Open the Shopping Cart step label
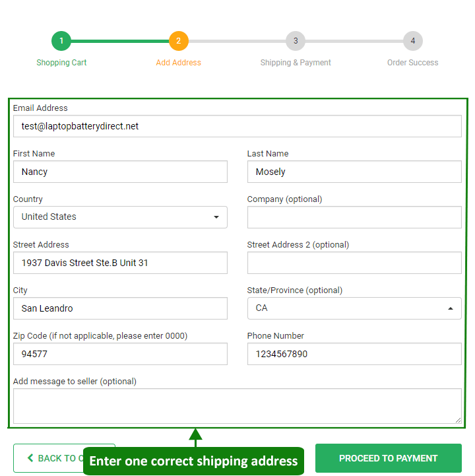 (x=61, y=63)
